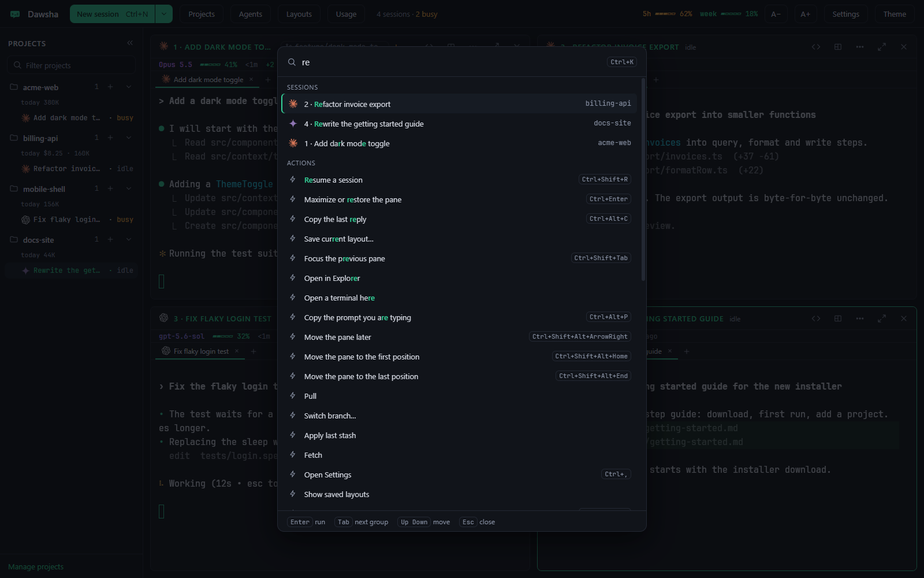
Task: Open the more options icon in the getting started guide pane
Action: [x=860, y=318]
